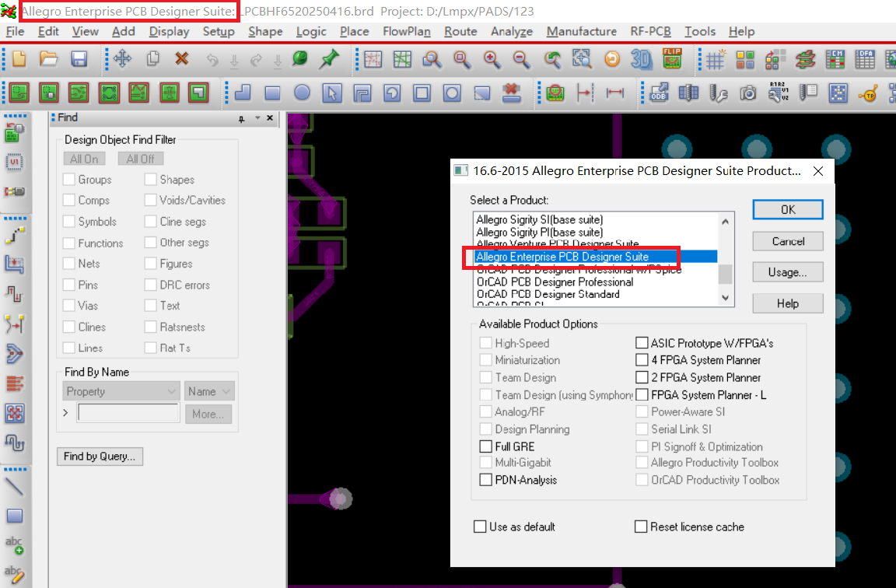Click the horizontal dimension icon
This screenshot has height=588, width=896.
click(615, 93)
